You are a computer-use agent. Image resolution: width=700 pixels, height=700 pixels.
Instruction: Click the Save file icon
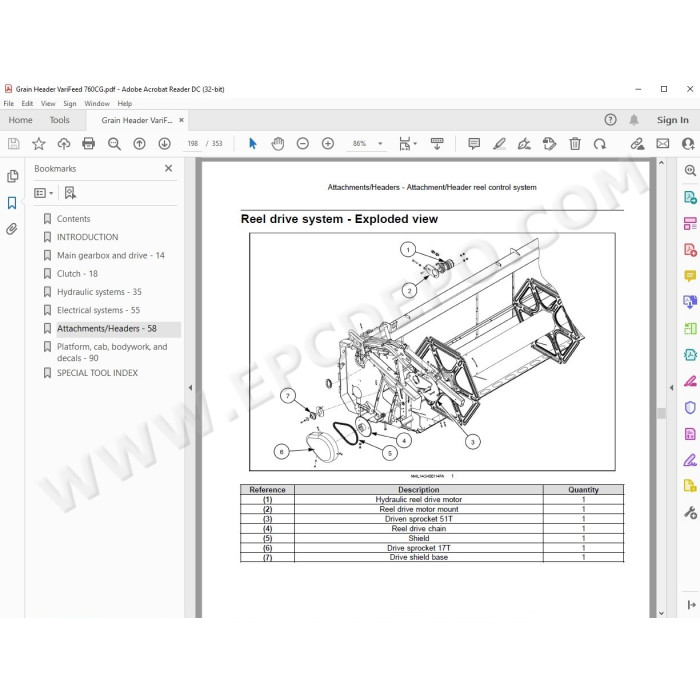click(x=13, y=143)
